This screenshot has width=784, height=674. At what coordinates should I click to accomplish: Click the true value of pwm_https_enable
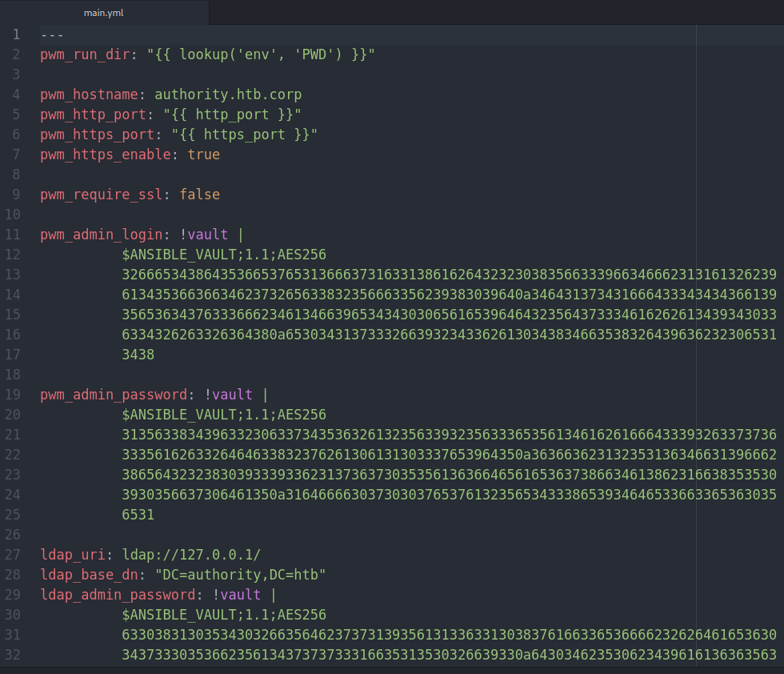(x=203, y=154)
